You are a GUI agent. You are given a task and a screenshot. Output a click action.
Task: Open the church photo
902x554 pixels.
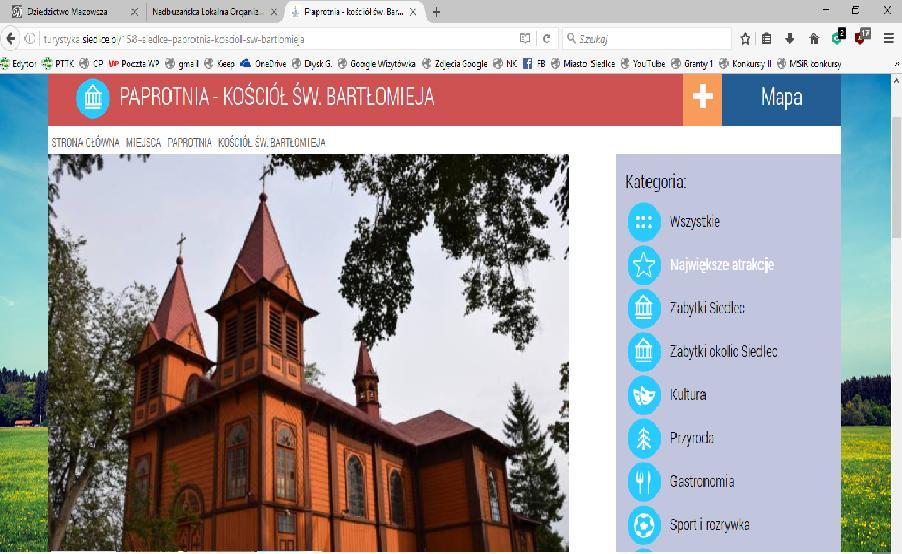click(308, 352)
